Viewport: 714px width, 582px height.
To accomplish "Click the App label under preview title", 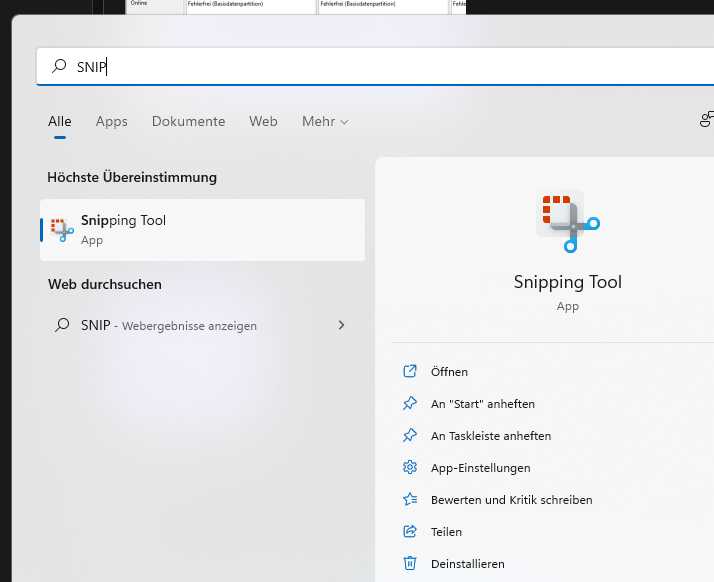I will coord(568,306).
